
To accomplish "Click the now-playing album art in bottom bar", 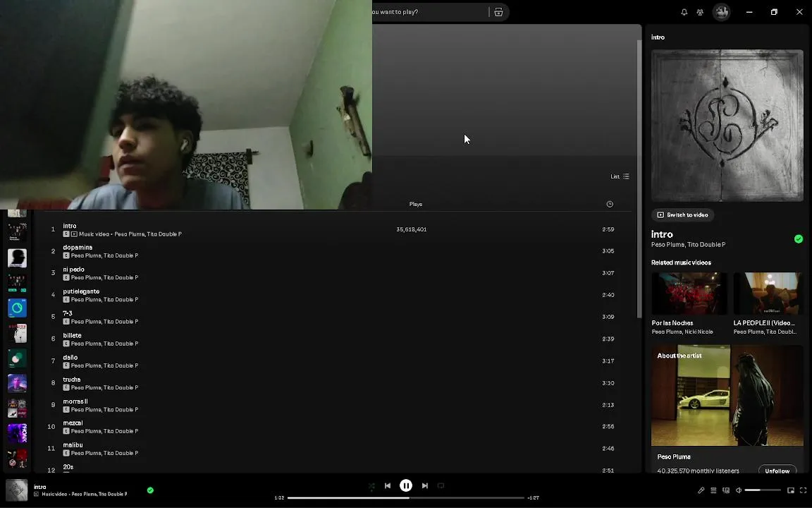I will coord(17,490).
